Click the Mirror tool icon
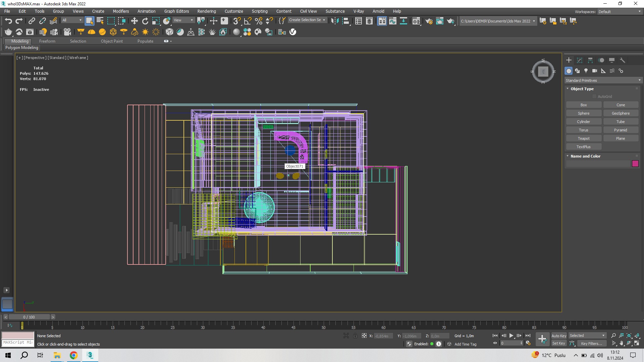 coord(334,21)
